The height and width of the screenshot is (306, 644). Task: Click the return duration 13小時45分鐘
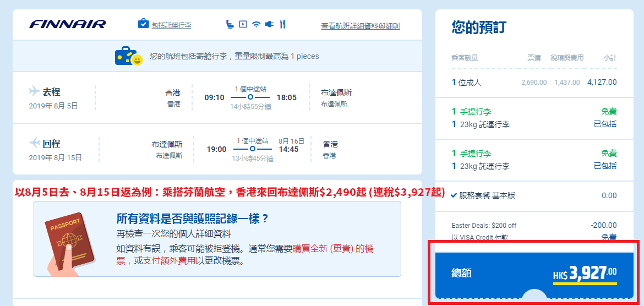tap(253, 159)
